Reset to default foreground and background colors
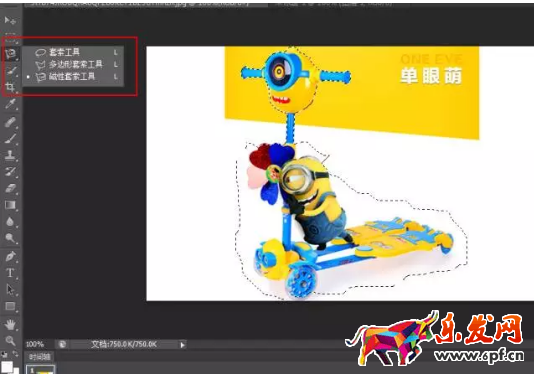The width and height of the screenshot is (534, 376). tap(4, 355)
